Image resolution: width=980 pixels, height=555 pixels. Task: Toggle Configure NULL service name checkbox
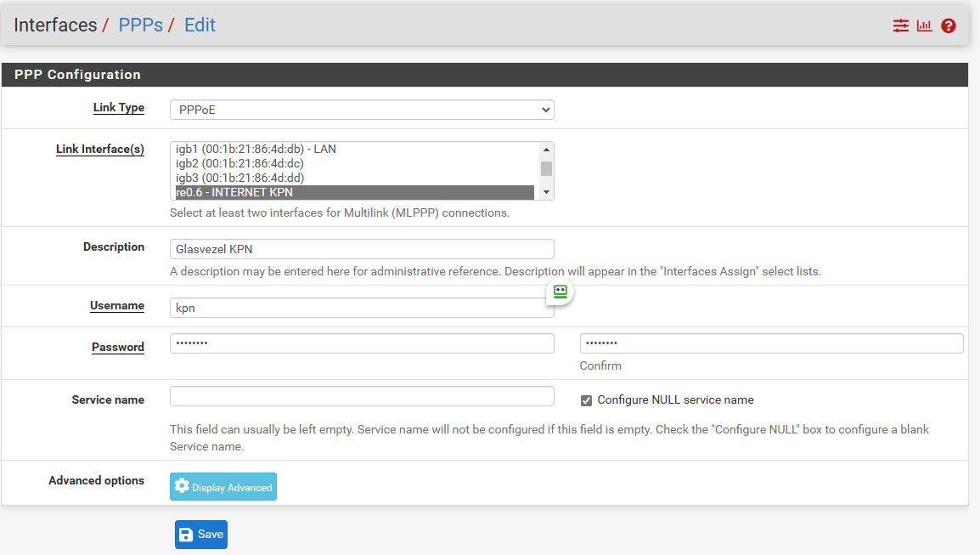[586, 400]
